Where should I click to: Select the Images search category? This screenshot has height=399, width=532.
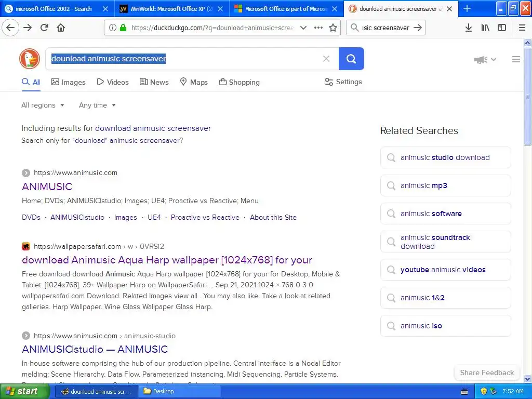68,82
